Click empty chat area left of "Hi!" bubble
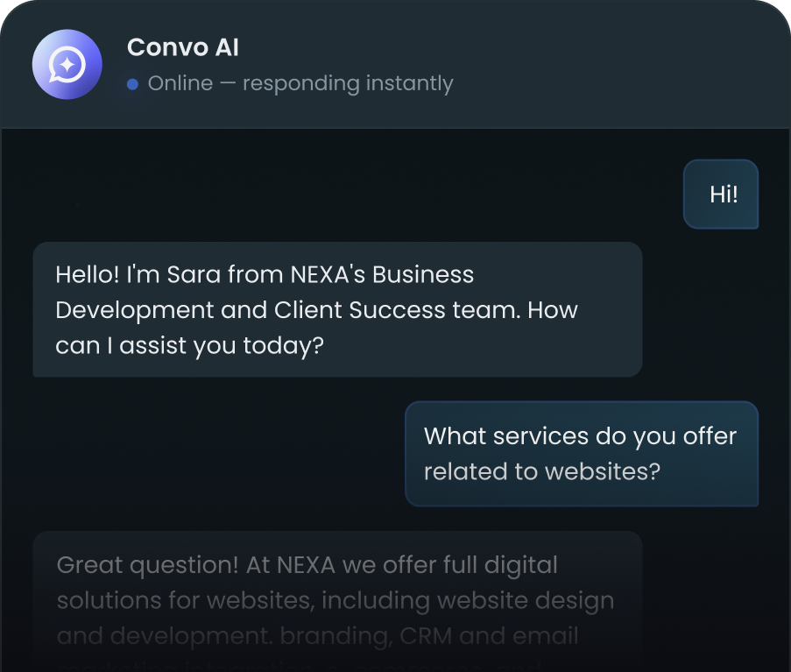 [x=350, y=195]
